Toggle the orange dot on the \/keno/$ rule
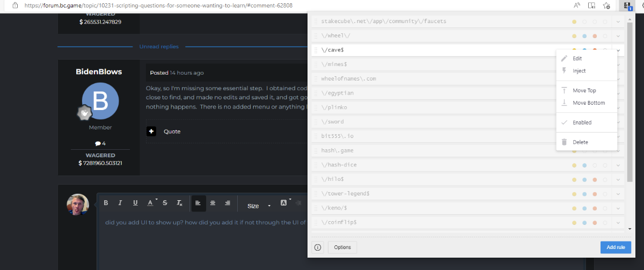This screenshot has width=644, height=270. [595, 208]
